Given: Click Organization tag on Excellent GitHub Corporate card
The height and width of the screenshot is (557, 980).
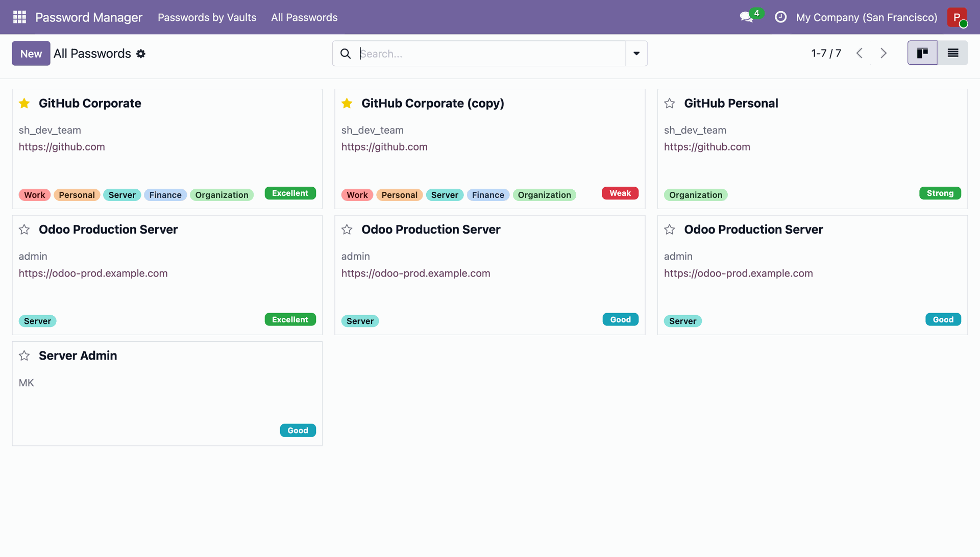Looking at the screenshot, I should pos(222,195).
